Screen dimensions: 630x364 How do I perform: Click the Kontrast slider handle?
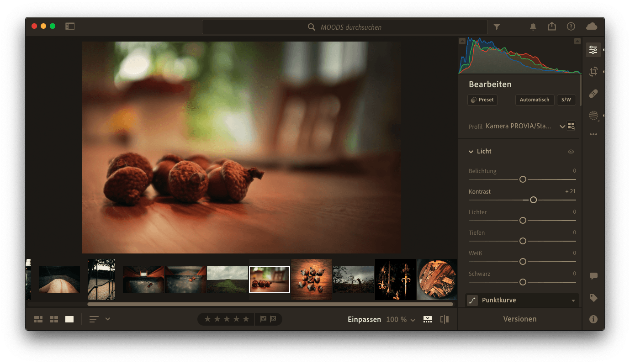coord(533,200)
